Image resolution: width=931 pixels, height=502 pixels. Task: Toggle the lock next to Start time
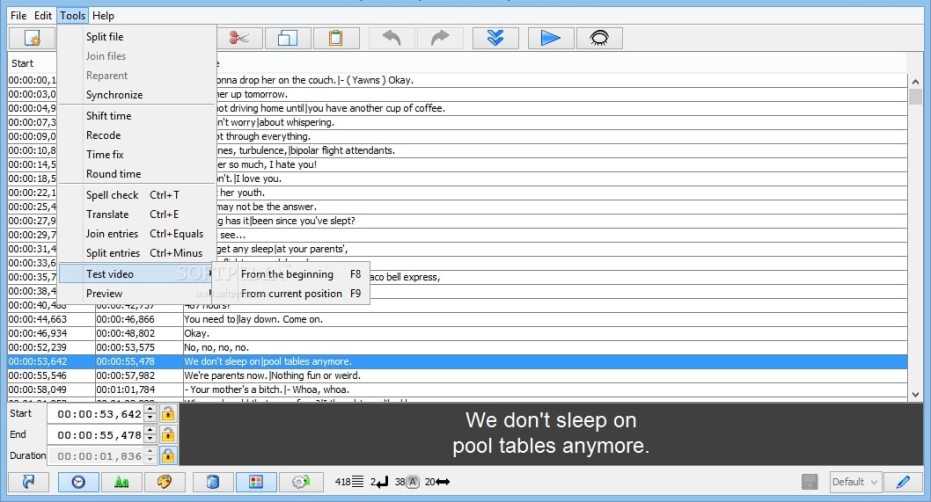coord(168,414)
